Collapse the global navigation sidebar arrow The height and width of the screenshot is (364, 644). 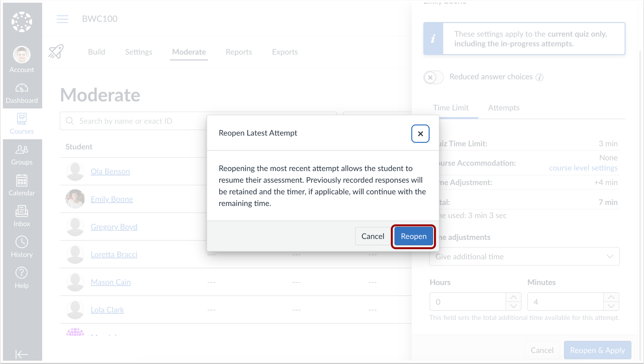pos(22,355)
